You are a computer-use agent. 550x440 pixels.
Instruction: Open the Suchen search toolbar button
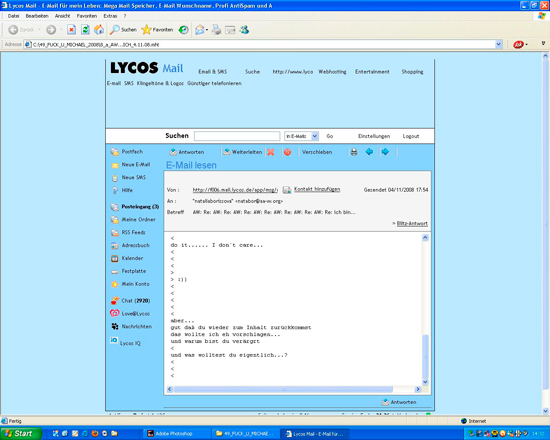pos(123,30)
